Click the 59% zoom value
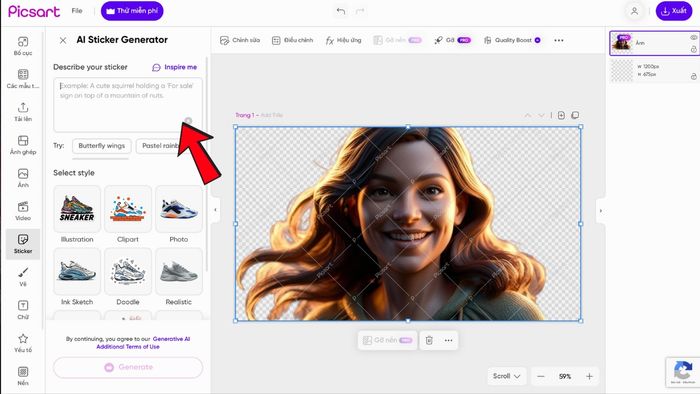700x394 pixels. click(x=565, y=376)
